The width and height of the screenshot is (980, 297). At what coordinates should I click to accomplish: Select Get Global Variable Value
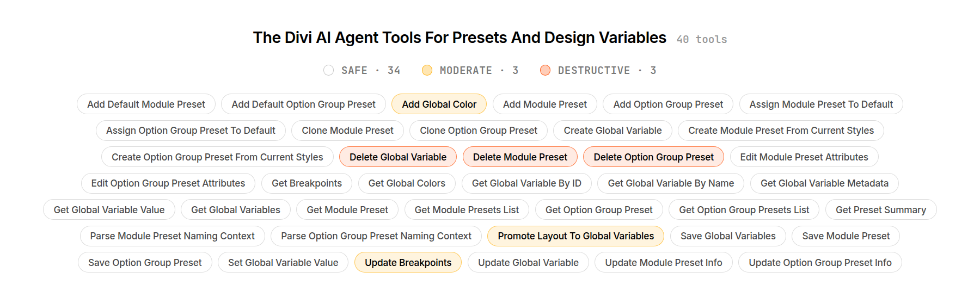pyautogui.click(x=109, y=210)
